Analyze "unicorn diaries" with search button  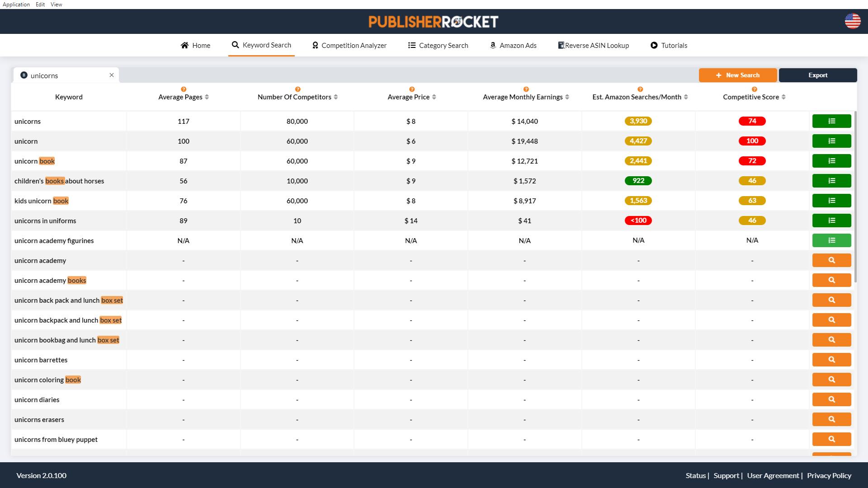pyautogui.click(x=831, y=399)
